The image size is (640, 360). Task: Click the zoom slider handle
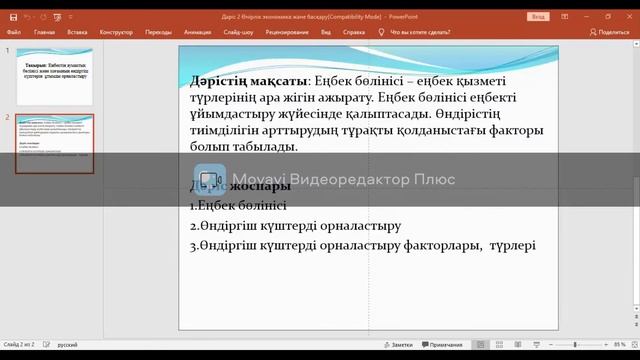(x=575, y=345)
